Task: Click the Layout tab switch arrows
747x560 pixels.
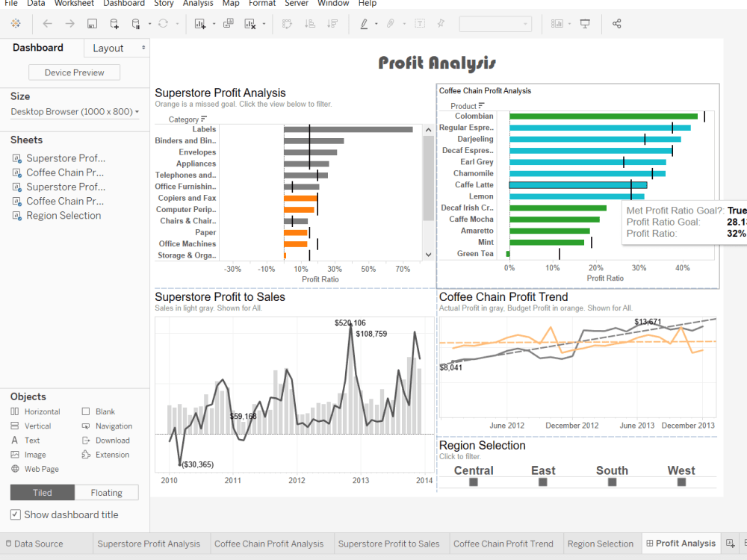Action: (143, 48)
